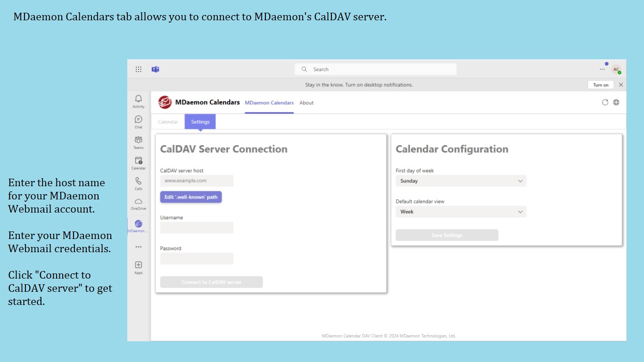Focus the Teams Search box

(376, 69)
